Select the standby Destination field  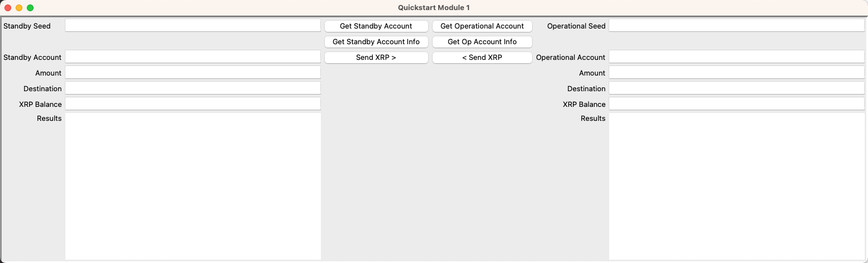point(193,88)
